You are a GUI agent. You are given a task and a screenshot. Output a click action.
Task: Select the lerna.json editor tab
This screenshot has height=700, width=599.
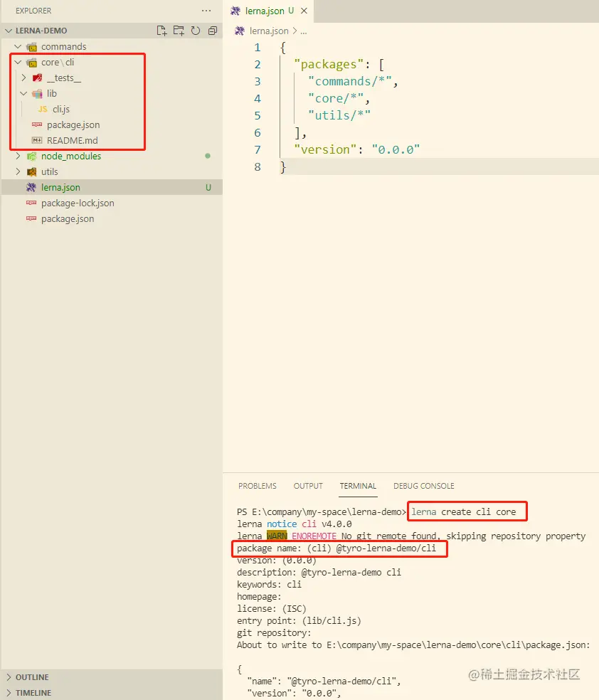pyautogui.click(x=268, y=11)
